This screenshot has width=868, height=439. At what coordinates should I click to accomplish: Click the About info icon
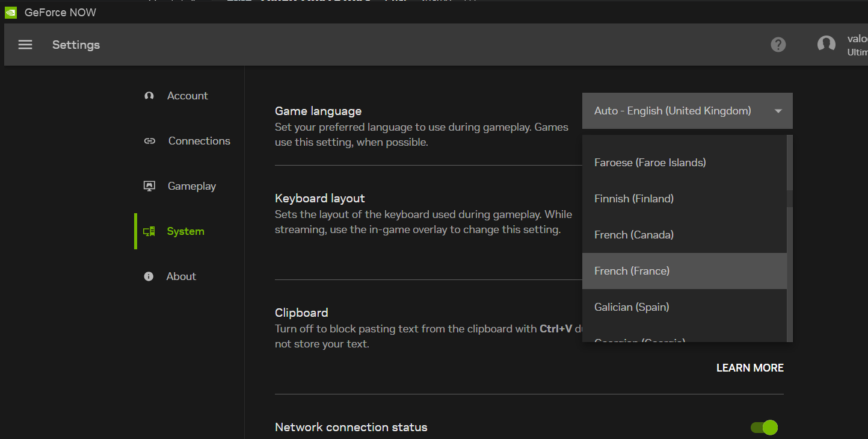(149, 276)
